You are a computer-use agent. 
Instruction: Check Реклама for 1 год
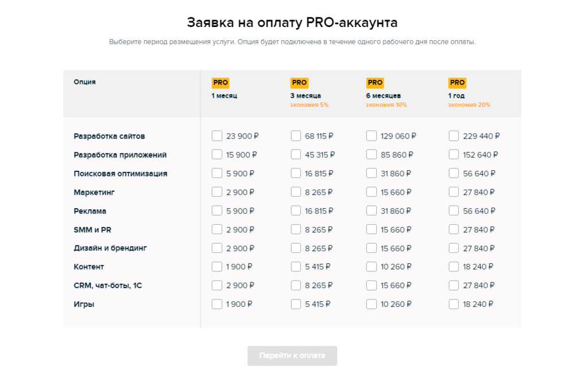pos(454,210)
